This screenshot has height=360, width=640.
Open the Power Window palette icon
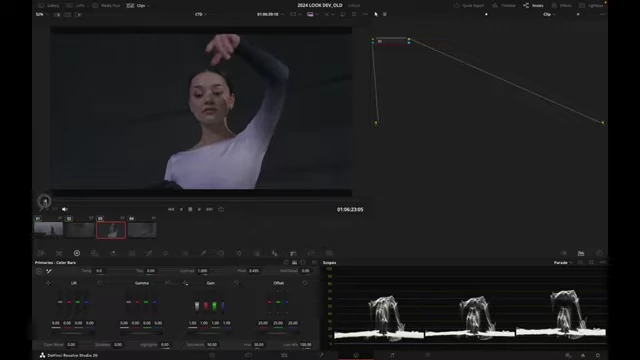220,253
